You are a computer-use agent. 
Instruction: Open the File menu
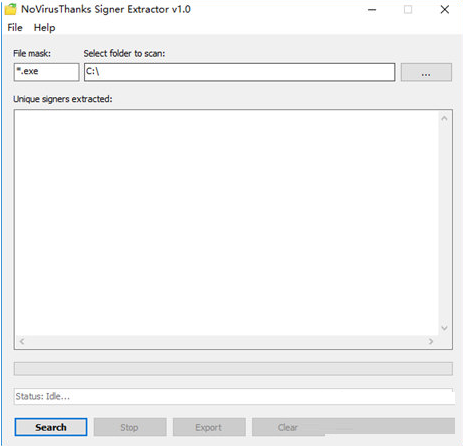15,28
